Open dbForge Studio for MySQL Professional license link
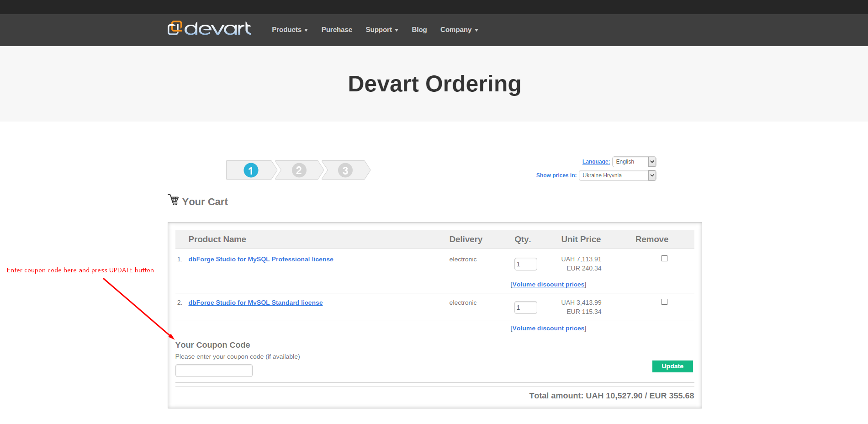The width and height of the screenshot is (868, 424). (x=261, y=259)
